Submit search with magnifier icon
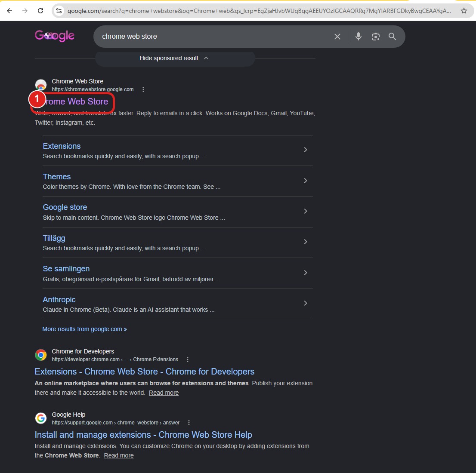476x473 pixels. pyautogui.click(x=392, y=37)
